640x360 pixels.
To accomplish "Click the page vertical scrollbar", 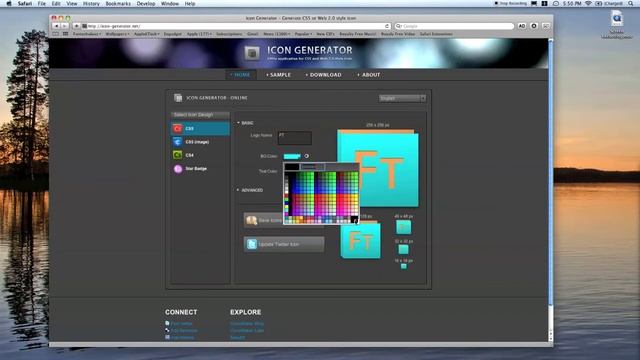I will click(x=551, y=190).
